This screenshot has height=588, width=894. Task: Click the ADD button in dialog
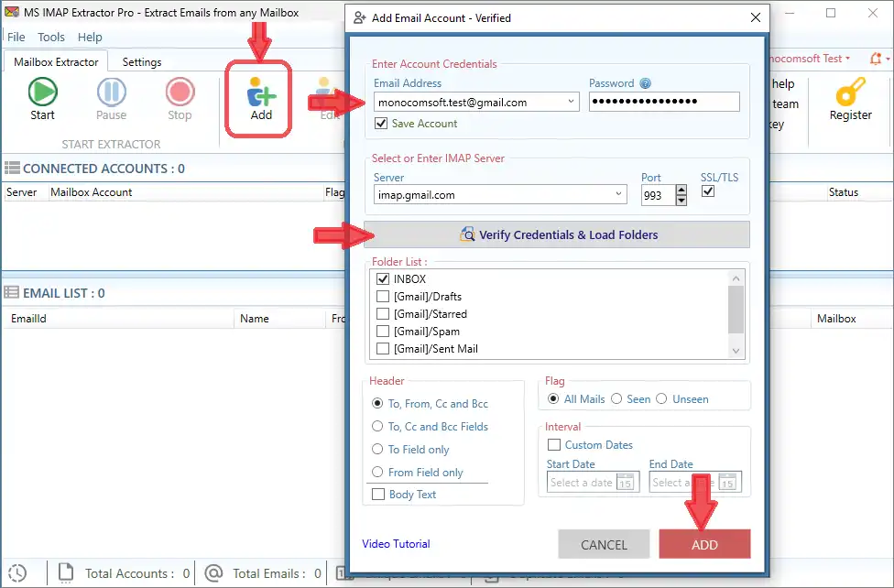click(x=704, y=544)
